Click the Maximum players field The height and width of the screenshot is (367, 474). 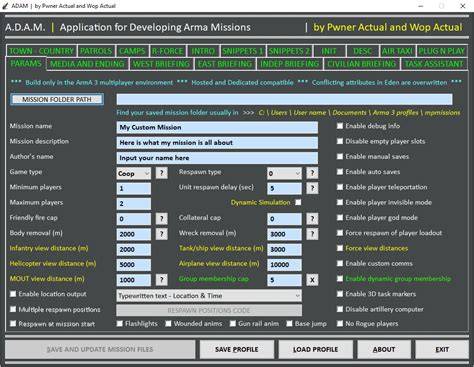[x=134, y=204]
